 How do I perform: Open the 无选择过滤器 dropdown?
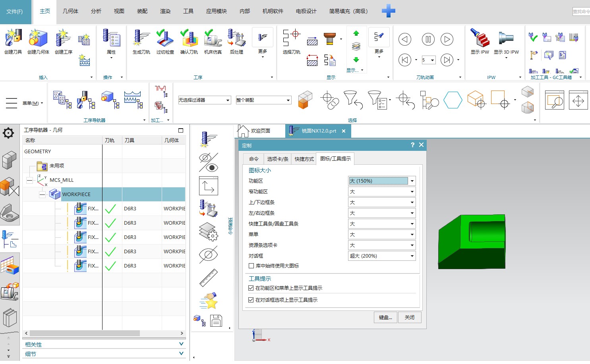coord(204,100)
